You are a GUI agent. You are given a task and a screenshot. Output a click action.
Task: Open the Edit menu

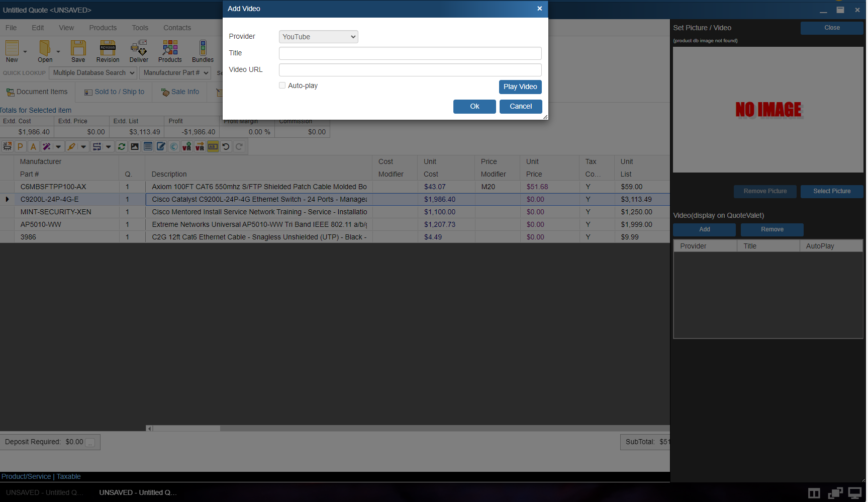click(38, 28)
